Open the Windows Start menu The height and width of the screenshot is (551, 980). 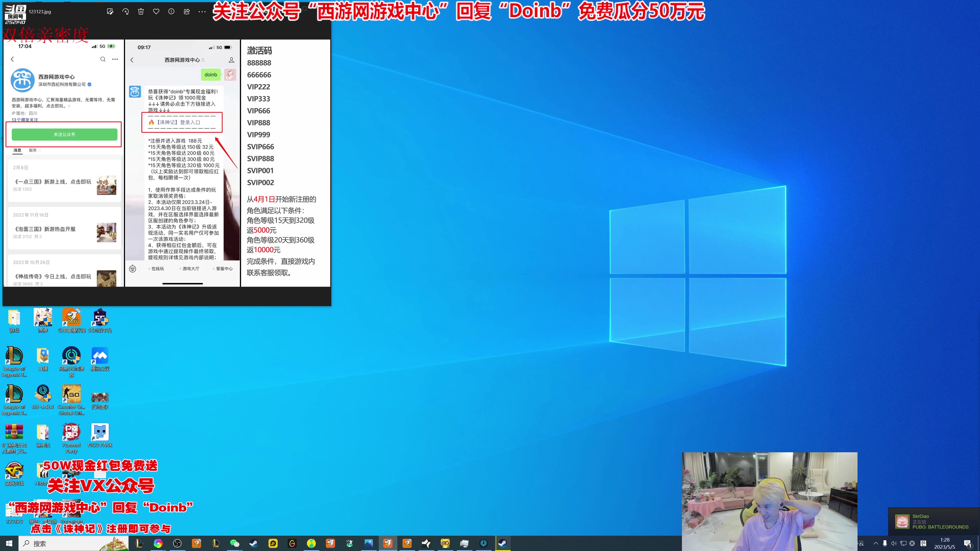coord(9,543)
